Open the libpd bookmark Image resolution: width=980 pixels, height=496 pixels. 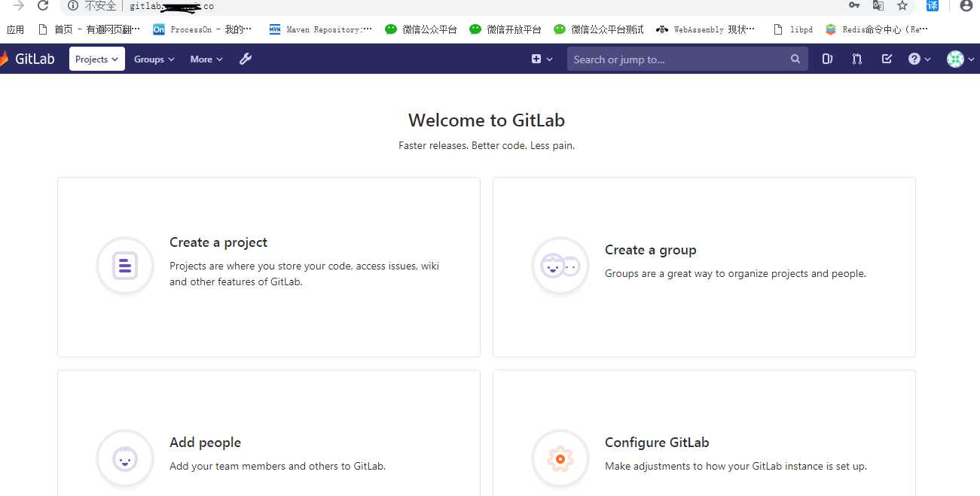pyautogui.click(x=794, y=29)
